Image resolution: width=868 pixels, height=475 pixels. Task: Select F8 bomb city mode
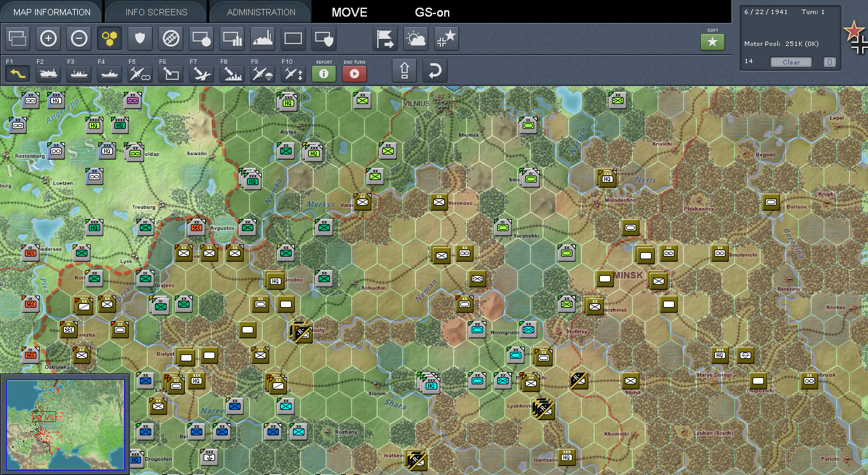[x=232, y=73]
